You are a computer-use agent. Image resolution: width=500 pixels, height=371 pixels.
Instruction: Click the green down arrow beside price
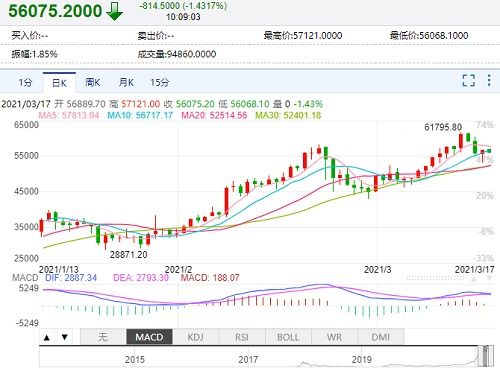115,12
